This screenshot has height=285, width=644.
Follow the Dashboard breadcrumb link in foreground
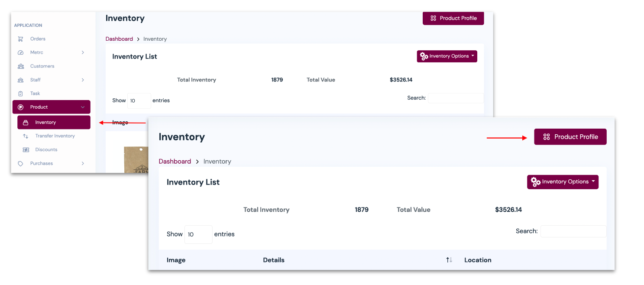click(175, 162)
